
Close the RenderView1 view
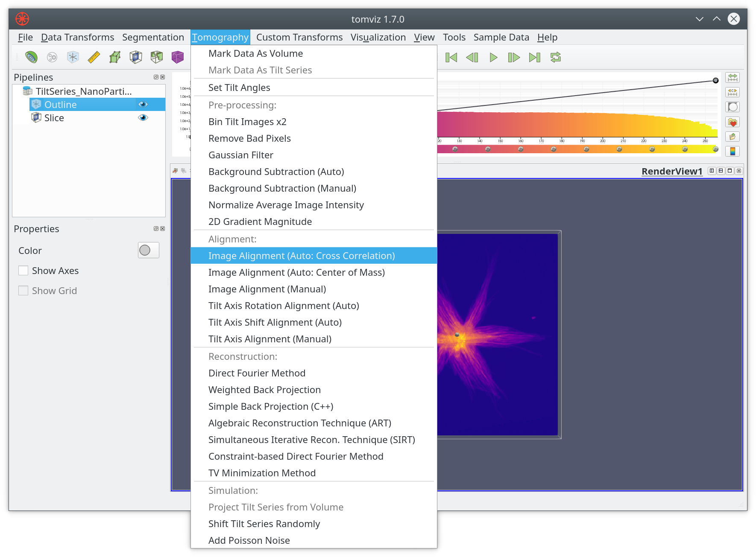(x=739, y=171)
